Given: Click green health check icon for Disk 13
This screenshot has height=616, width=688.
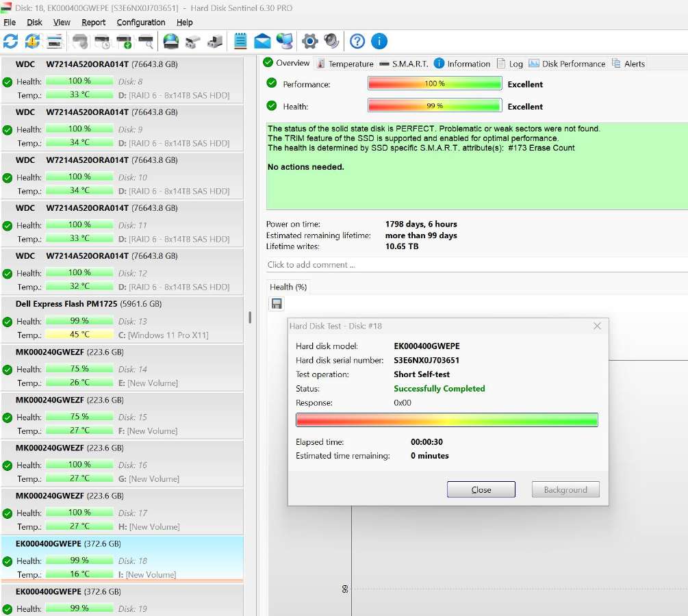Looking at the screenshot, I should coord(8,322).
